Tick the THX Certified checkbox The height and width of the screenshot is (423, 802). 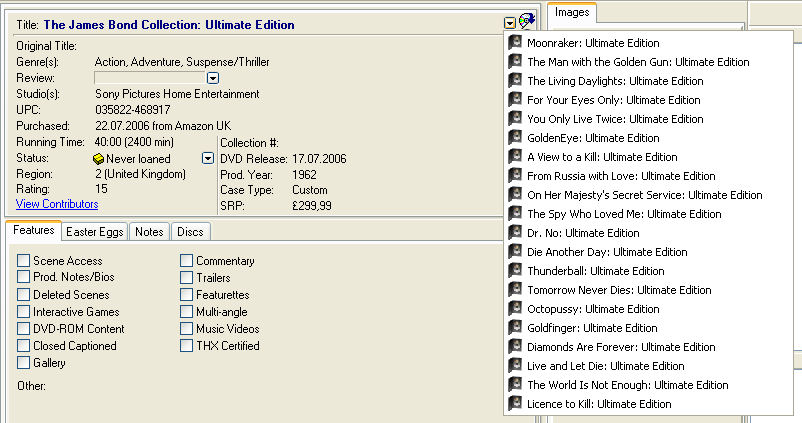click(x=186, y=345)
